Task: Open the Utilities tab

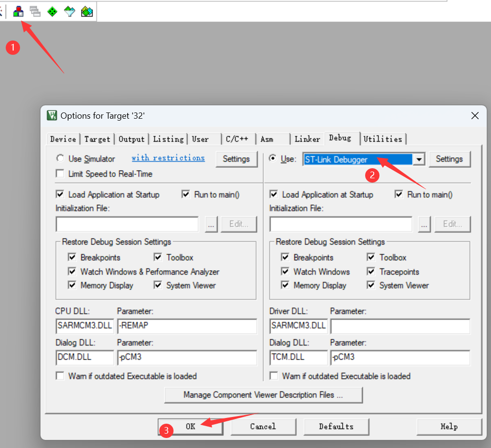Action: [383, 139]
